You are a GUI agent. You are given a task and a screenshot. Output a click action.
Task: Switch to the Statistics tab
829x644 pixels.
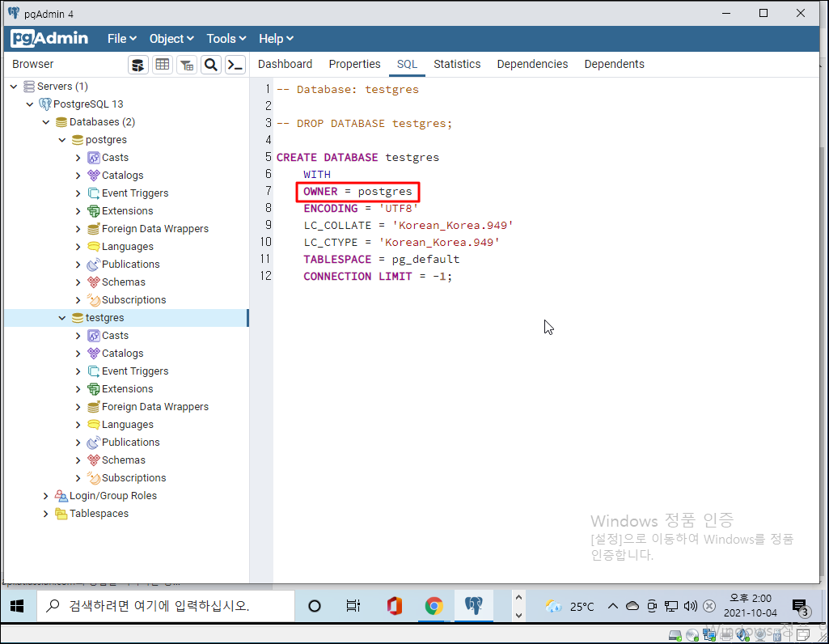click(457, 64)
